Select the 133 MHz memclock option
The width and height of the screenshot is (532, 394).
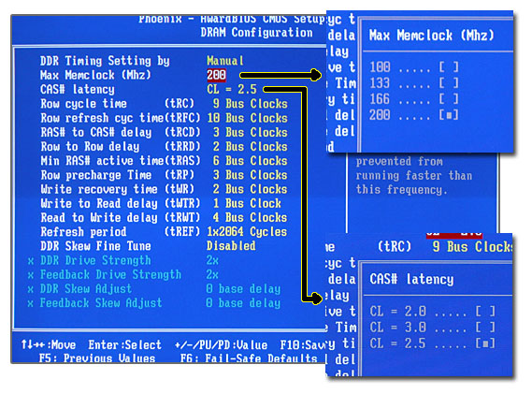pos(414,83)
